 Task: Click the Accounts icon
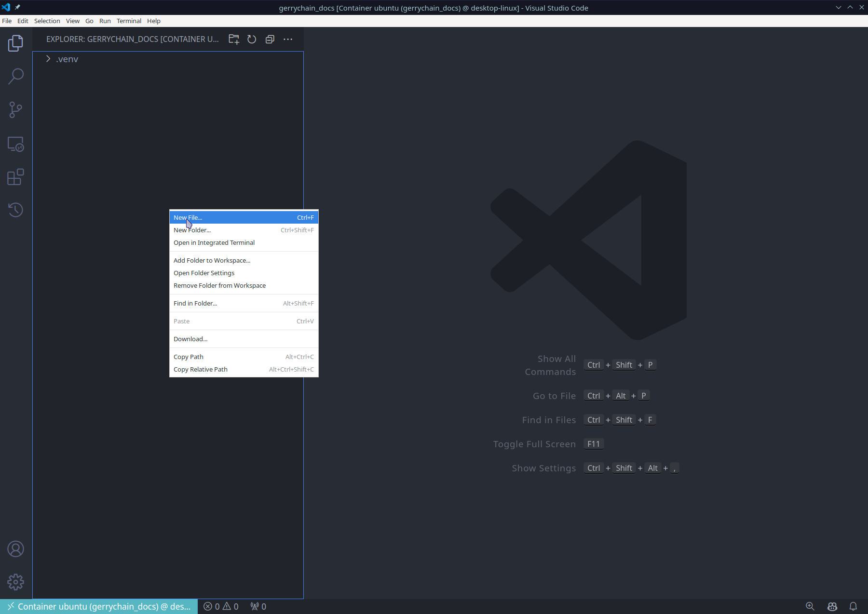point(16,549)
